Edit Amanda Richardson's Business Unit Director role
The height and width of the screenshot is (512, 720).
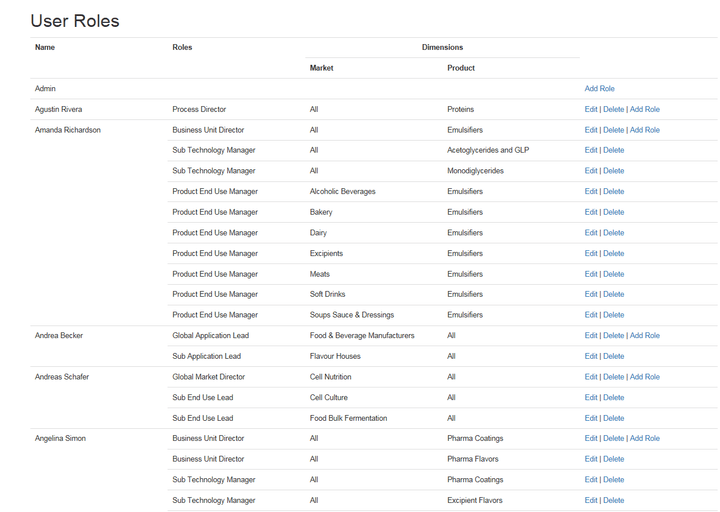pos(591,130)
